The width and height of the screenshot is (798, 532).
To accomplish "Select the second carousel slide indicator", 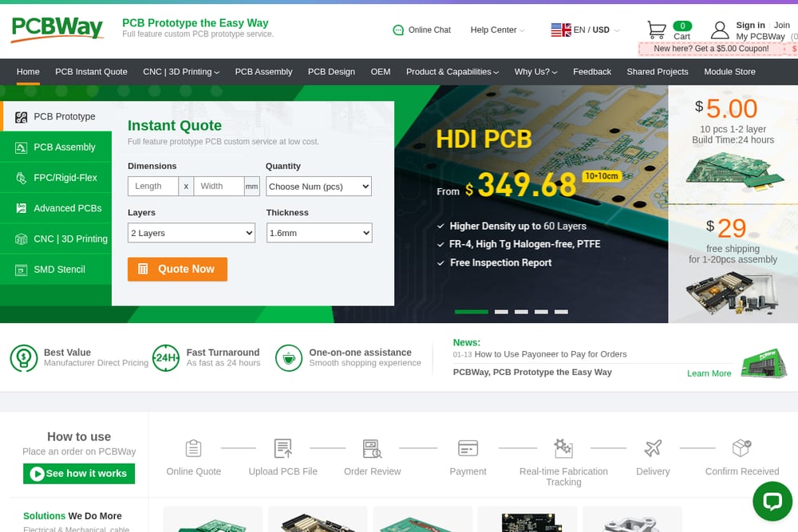I will tap(501, 312).
